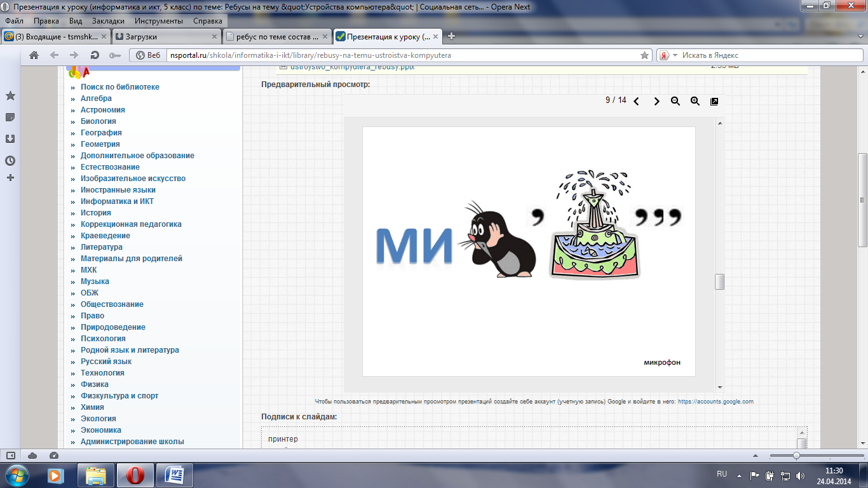The width and height of the screenshot is (868, 488).
Task: Navigate forward in browser history
Action: tap(74, 55)
